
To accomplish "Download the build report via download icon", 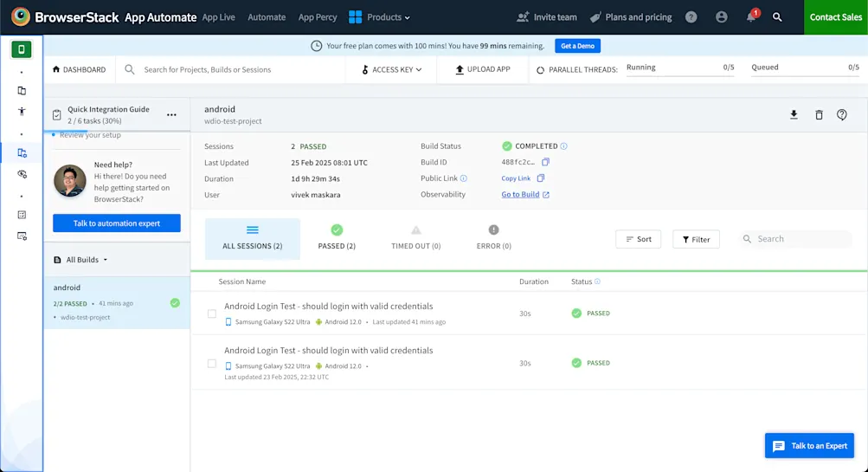I will [794, 114].
